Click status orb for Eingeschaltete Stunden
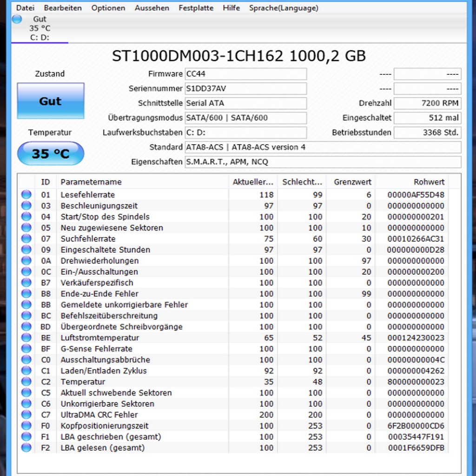The height and width of the screenshot is (476, 476). pyautogui.click(x=26, y=250)
